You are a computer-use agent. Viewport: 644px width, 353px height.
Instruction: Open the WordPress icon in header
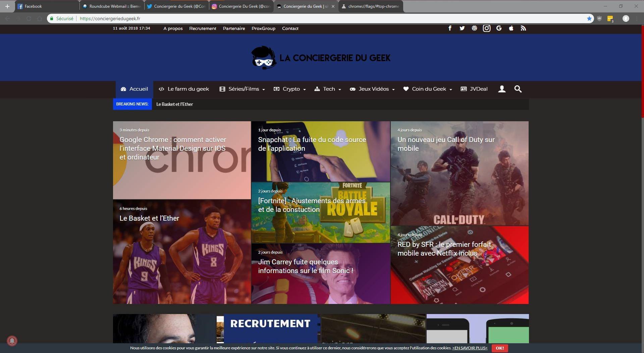pos(474,28)
